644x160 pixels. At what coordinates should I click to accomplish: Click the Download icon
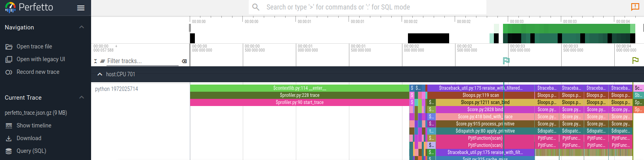tap(9, 139)
